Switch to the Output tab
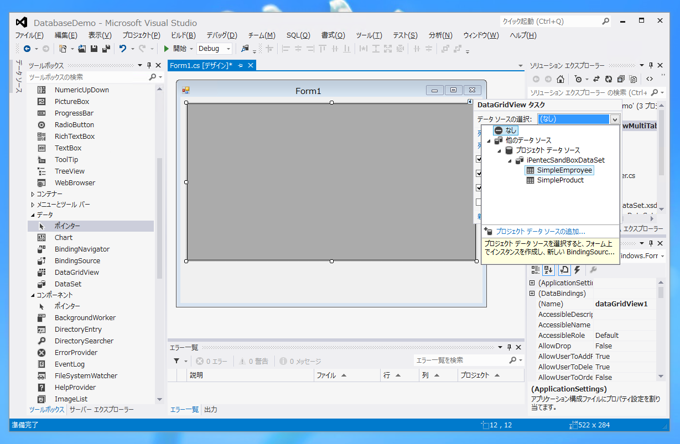This screenshot has width=680, height=444. point(211,409)
